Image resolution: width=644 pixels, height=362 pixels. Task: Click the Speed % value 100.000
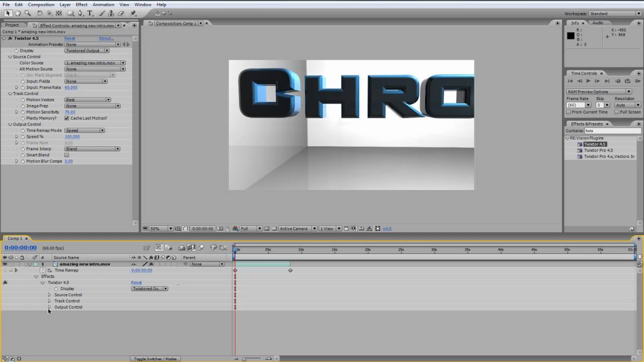coord(72,137)
